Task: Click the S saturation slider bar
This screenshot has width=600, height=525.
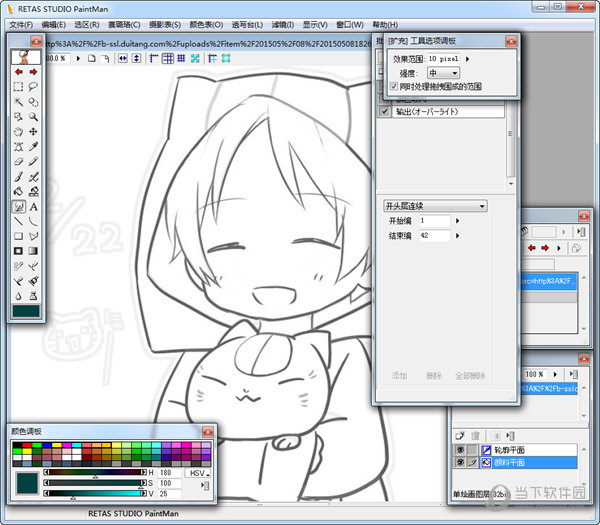Action: [x=95, y=483]
